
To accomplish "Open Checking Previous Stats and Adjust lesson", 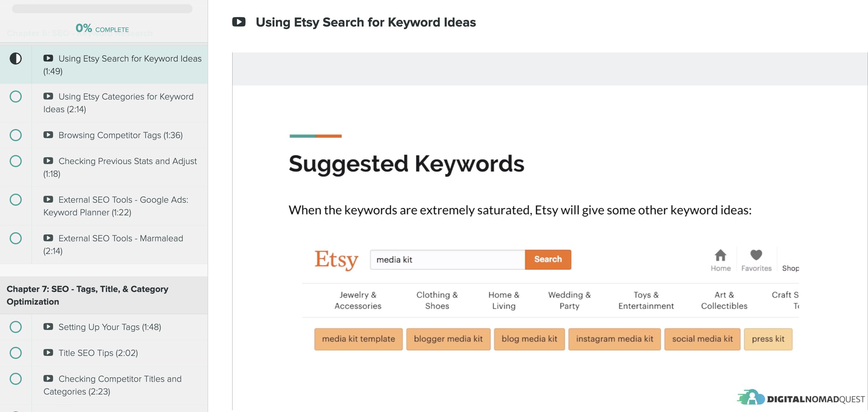I will click(104, 167).
